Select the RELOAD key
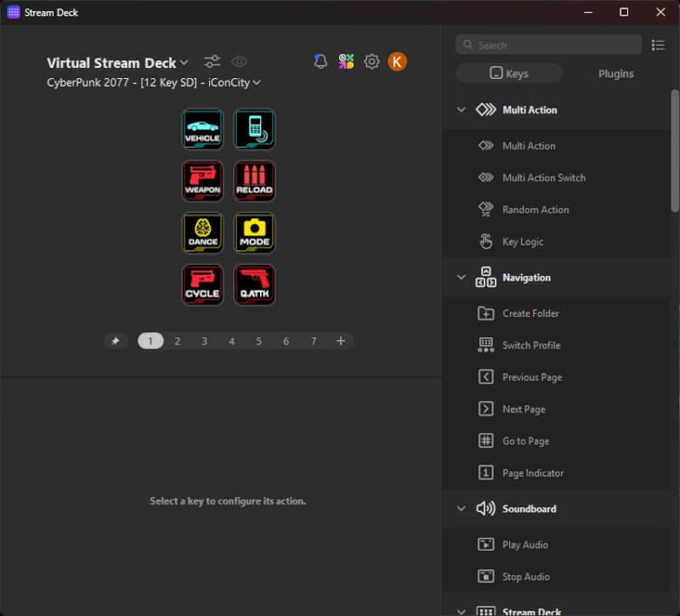Image resolution: width=680 pixels, height=616 pixels. tap(254, 181)
